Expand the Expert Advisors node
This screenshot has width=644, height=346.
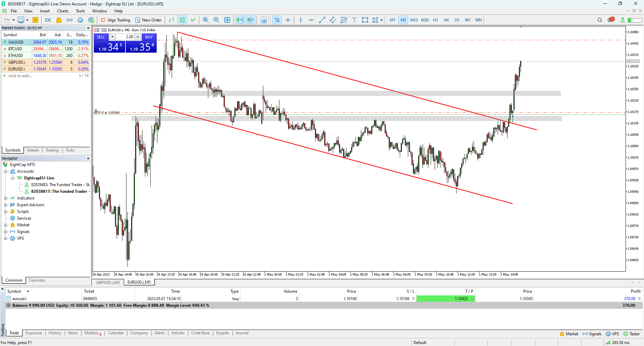6,205
